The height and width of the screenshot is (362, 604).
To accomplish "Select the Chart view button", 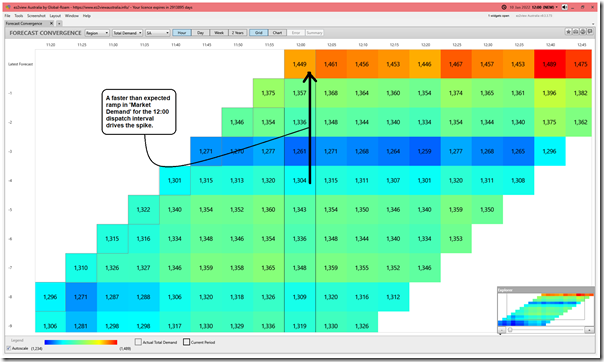I will point(277,33).
